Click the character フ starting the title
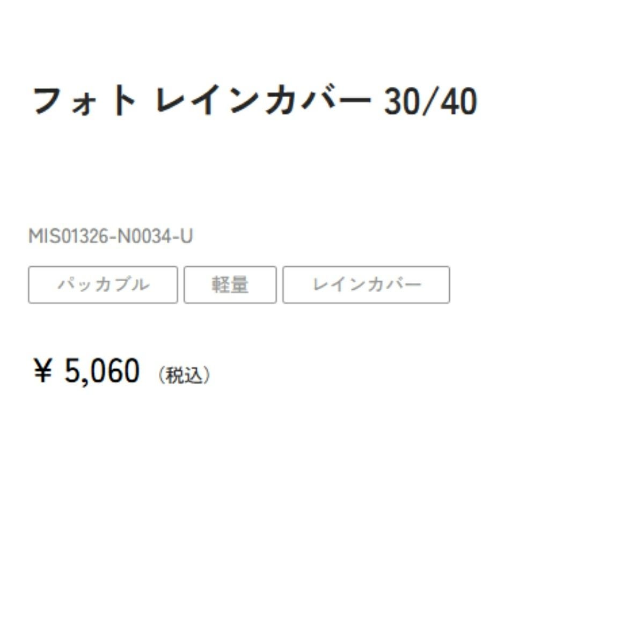Screen dimensions: 644x644 pyautogui.click(x=47, y=102)
